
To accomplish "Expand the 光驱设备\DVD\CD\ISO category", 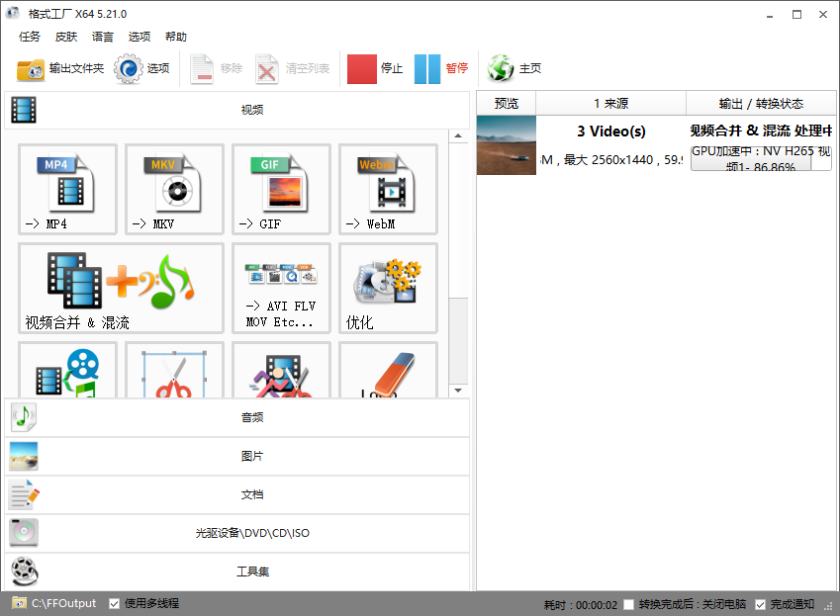I will point(236,533).
